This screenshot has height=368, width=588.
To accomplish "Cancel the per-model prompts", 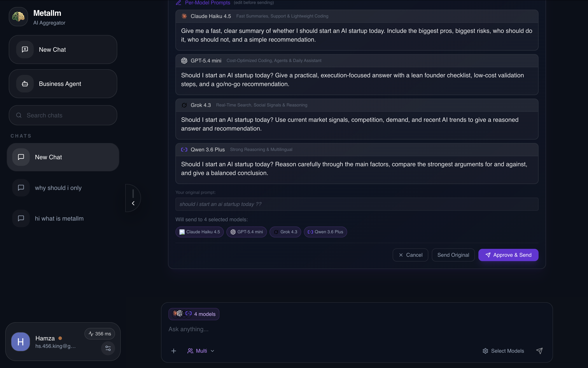I will [x=410, y=255].
